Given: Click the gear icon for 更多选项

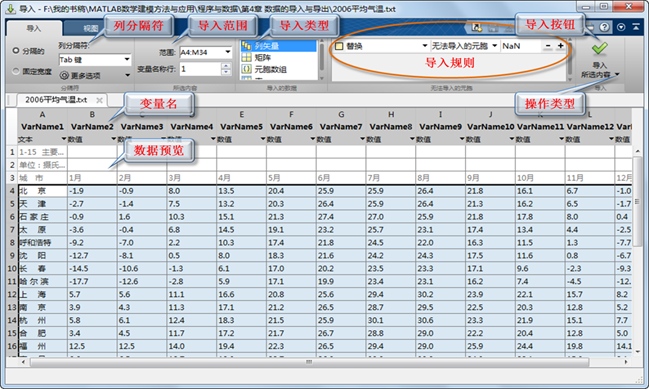Looking at the screenshot, I should click(x=64, y=75).
